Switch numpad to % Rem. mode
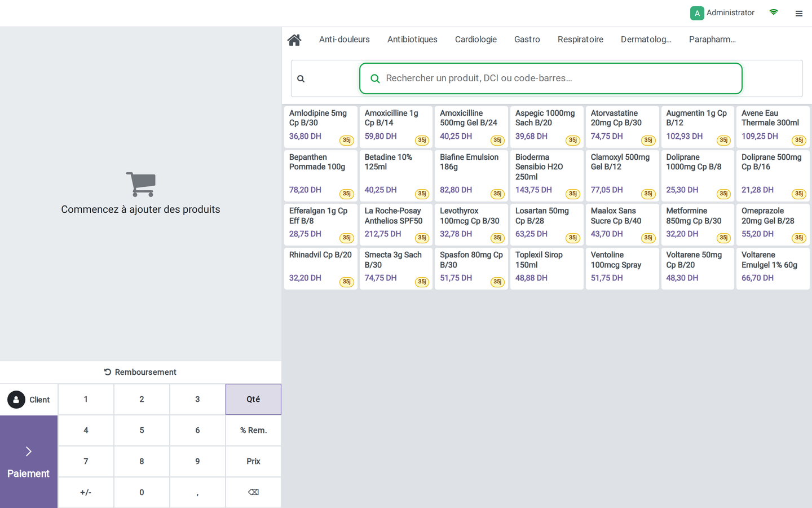 [x=254, y=430]
